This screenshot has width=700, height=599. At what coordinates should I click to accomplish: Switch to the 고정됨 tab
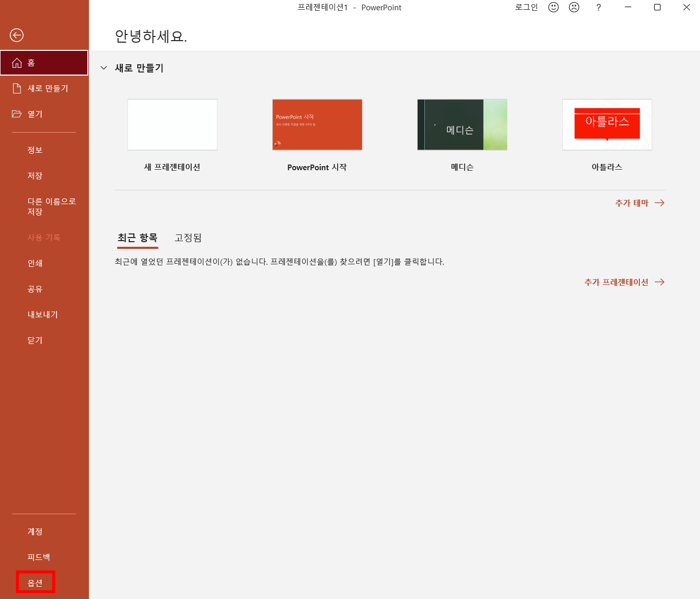tap(188, 238)
